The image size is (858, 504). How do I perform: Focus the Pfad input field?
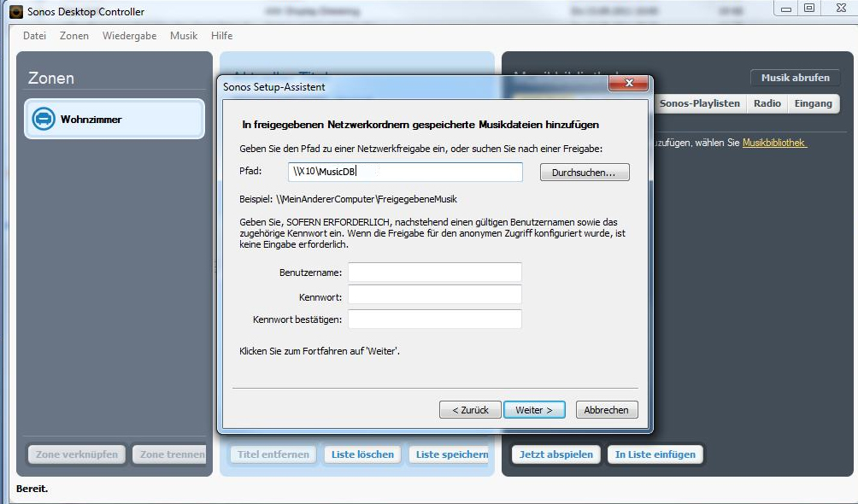tap(405, 172)
